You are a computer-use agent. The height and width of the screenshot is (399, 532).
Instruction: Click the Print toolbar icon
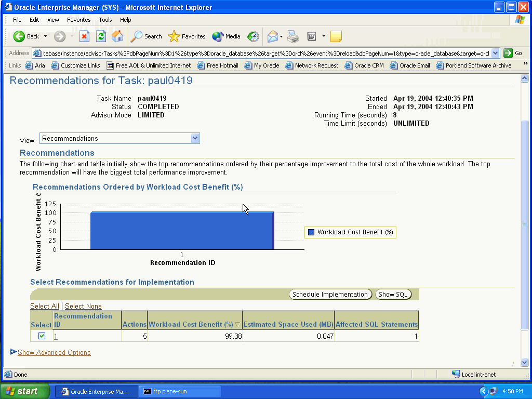[x=293, y=36]
